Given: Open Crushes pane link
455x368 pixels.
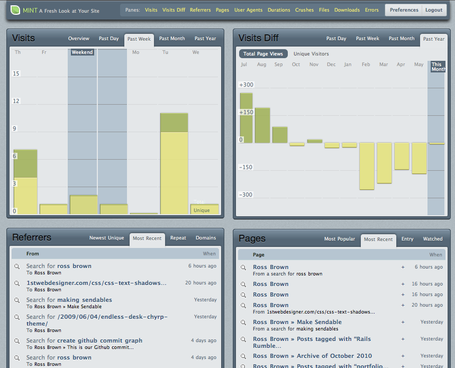Looking at the screenshot, I should point(304,10).
